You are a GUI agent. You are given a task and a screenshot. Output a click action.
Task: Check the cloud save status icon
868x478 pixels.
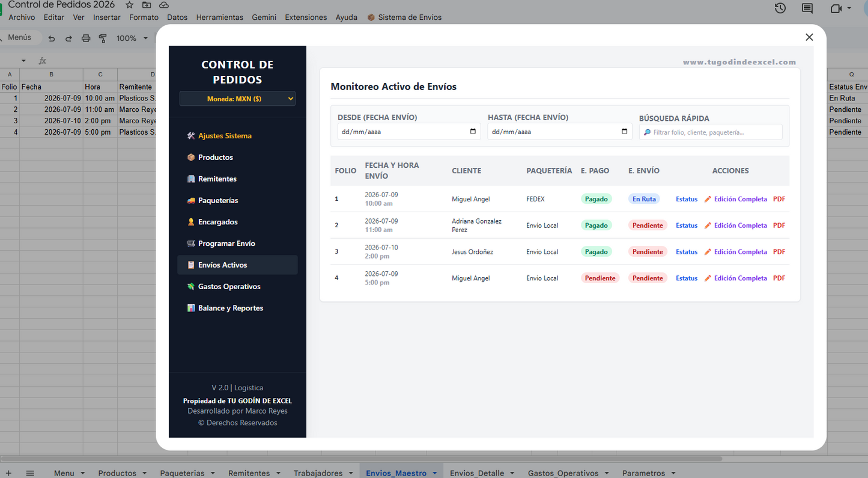pyautogui.click(x=163, y=5)
